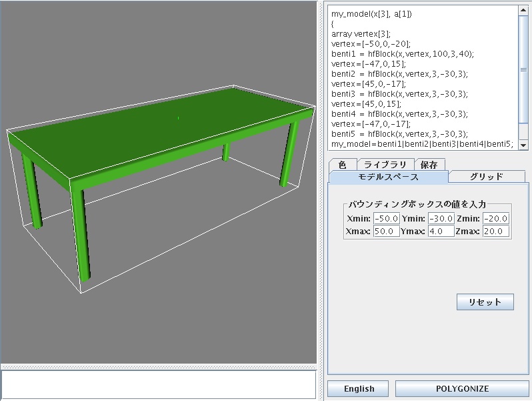Click the line 'array vertex[3];'
Image resolution: width=532 pixels, height=401 pixels.
[361, 34]
